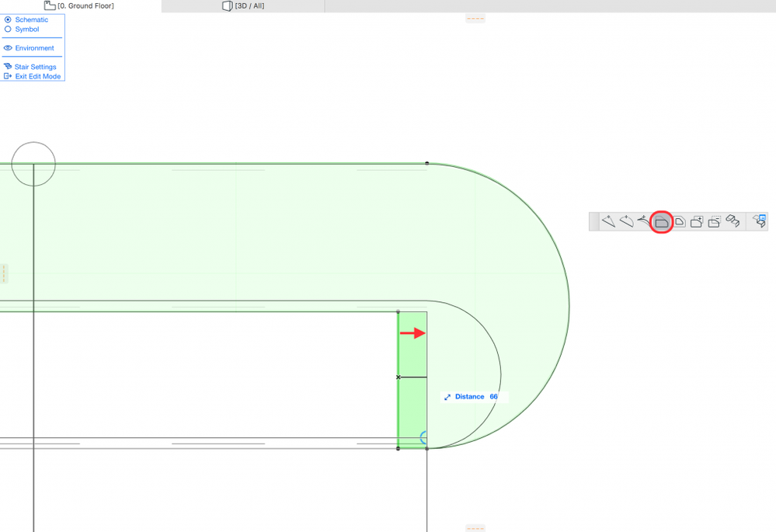Open sub-element settings icon with blue badge
The height and width of the screenshot is (532, 776).
tap(760, 221)
